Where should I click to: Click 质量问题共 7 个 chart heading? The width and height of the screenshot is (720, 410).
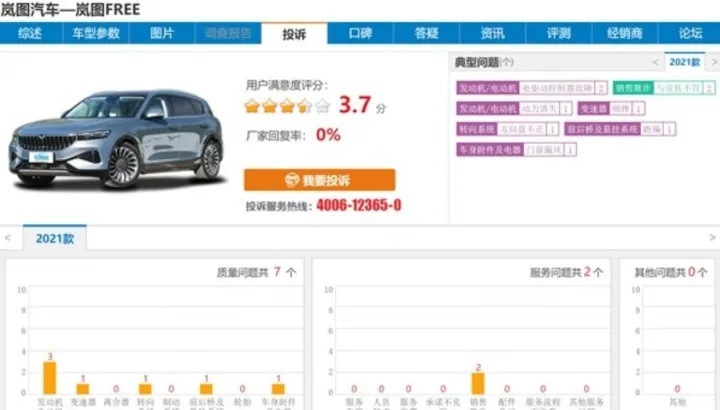click(256, 272)
